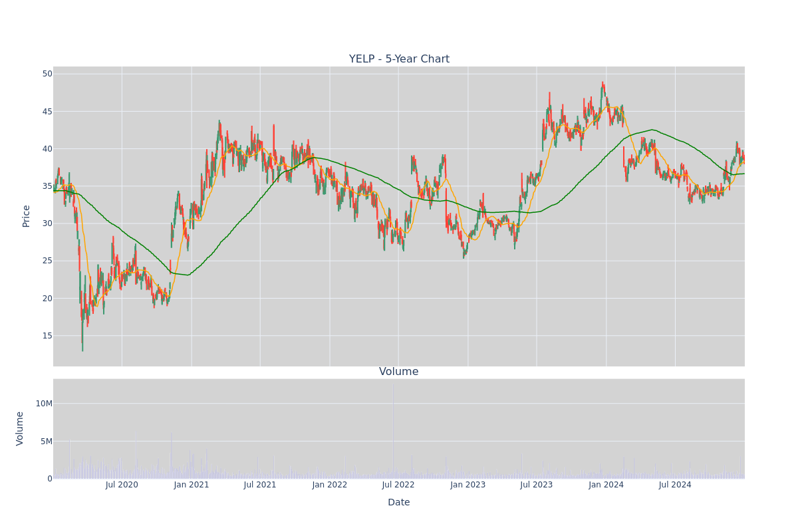The width and height of the screenshot is (798, 532).
Task: Click the price axis value 50
Action: pos(47,74)
